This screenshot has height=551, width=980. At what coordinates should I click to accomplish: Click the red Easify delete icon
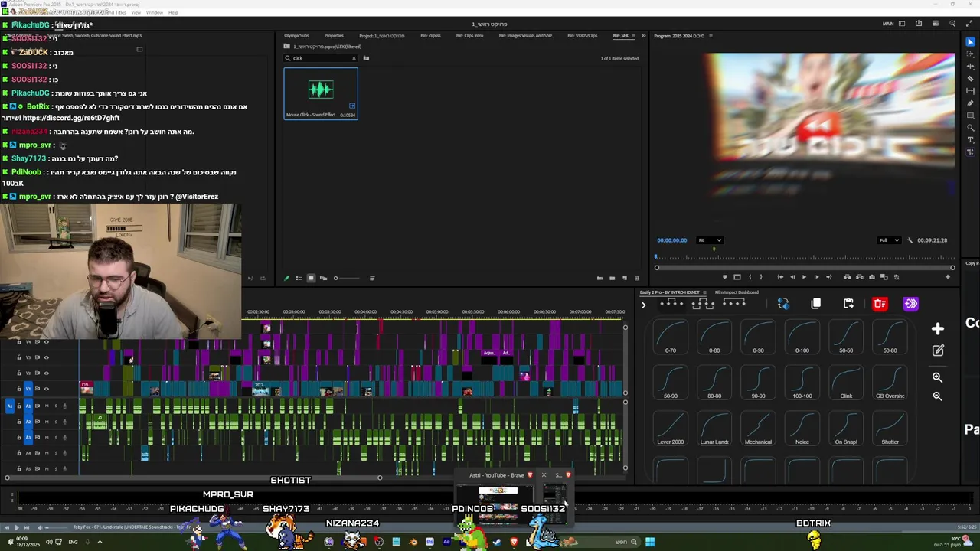click(x=880, y=304)
